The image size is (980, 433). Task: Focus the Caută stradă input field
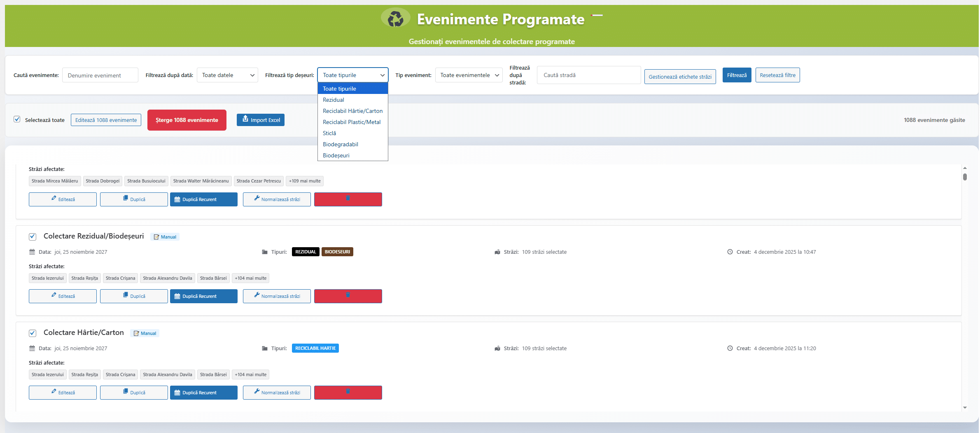[x=588, y=75]
